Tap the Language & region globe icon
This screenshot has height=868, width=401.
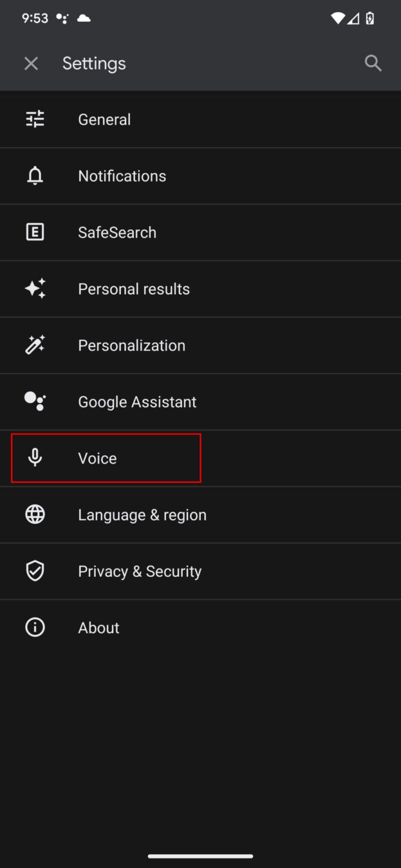click(x=35, y=514)
